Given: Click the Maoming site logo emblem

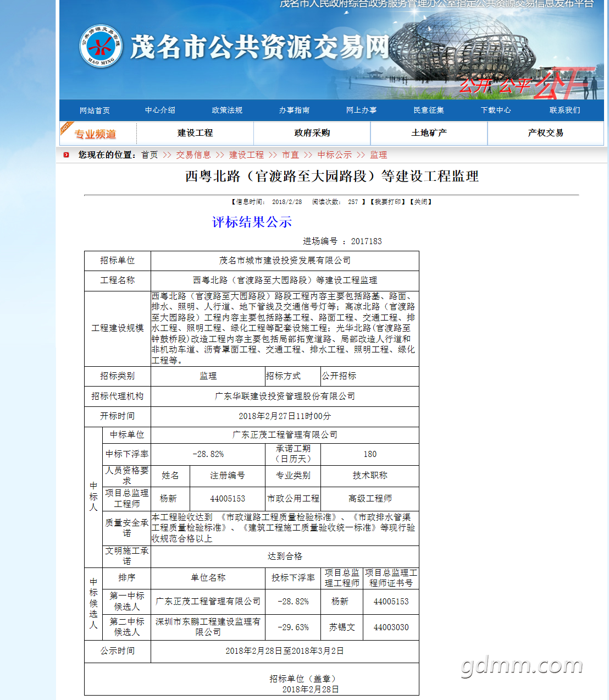Looking at the screenshot, I should click(101, 47).
